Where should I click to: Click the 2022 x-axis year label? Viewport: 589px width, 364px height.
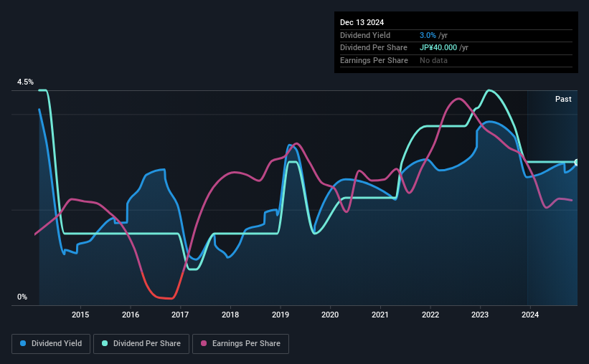pos(430,315)
